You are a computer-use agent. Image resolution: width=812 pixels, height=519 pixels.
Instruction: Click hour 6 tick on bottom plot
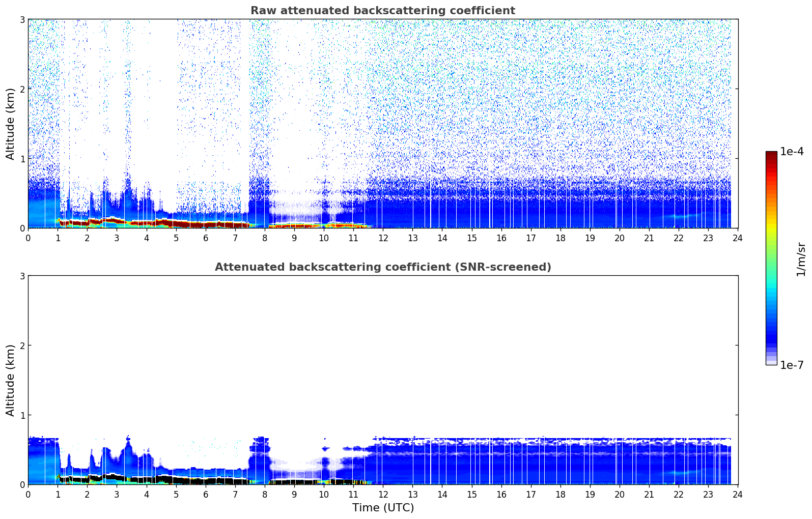206,494
